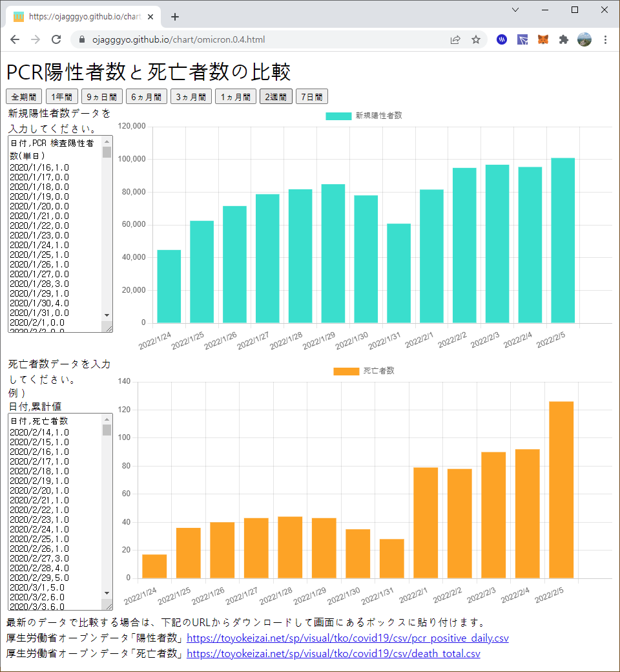
Task: Reload the page with refresh icon
Action: [56, 40]
